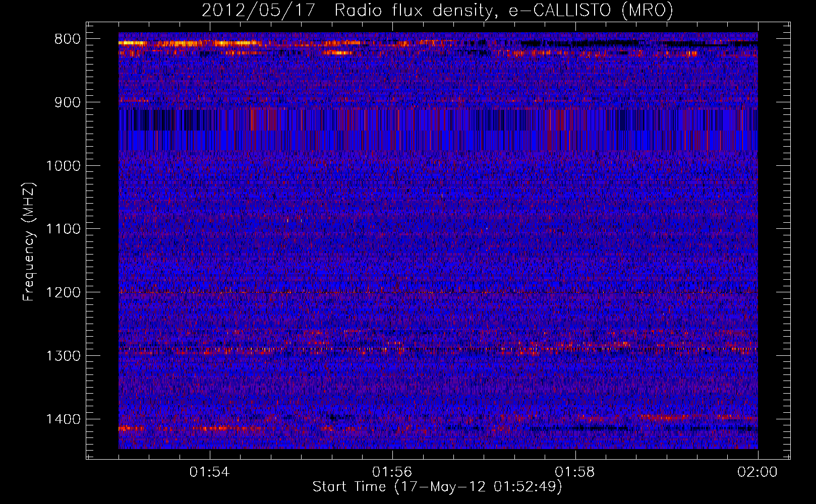The width and height of the screenshot is (816, 504).
Task: Click the 02:00 time tick label
Action: pos(757,472)
